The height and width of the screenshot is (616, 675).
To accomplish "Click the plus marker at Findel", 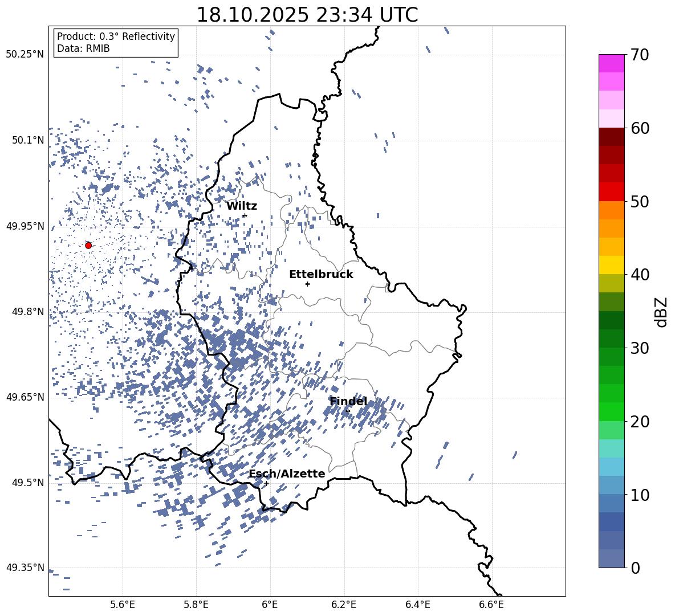I will coord(348,411).
